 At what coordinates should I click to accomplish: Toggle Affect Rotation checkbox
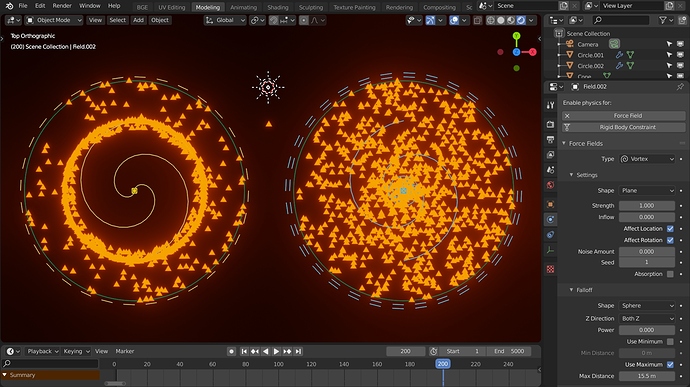pos(670,240)
